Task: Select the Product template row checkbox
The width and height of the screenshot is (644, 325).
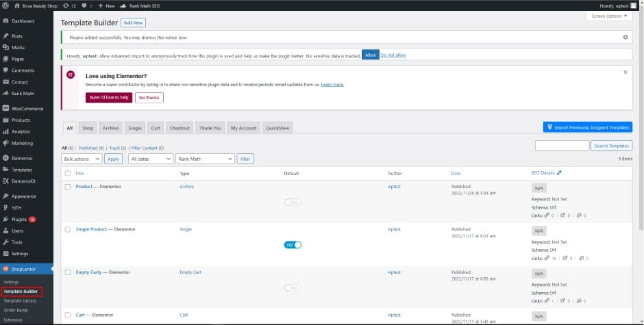Action: [68, 187]
